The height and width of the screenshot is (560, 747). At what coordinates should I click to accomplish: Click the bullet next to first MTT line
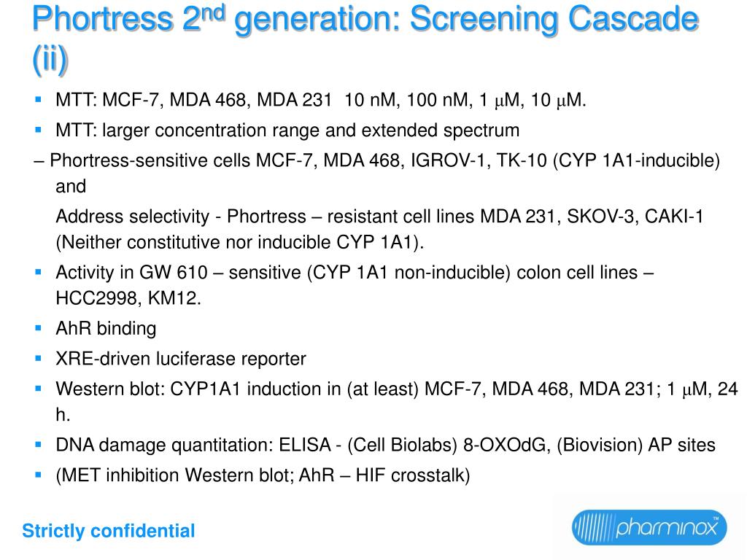click(39, 99)
